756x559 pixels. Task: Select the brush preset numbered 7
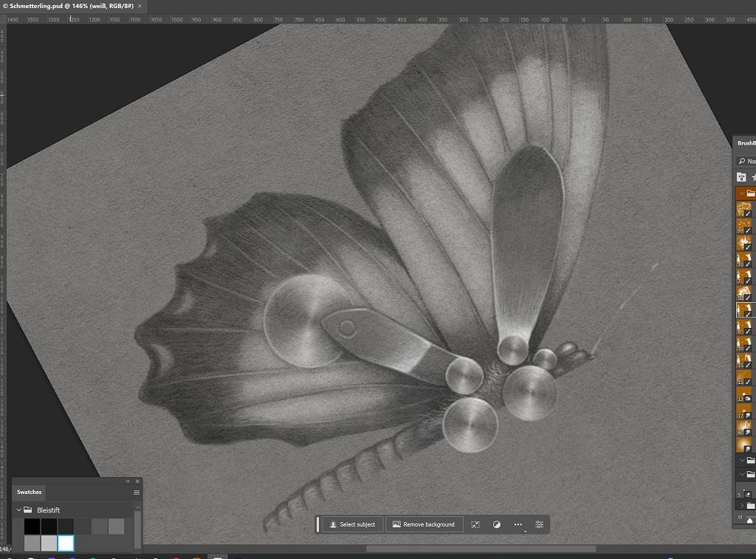pyautogui.click(x=744, y=276)
